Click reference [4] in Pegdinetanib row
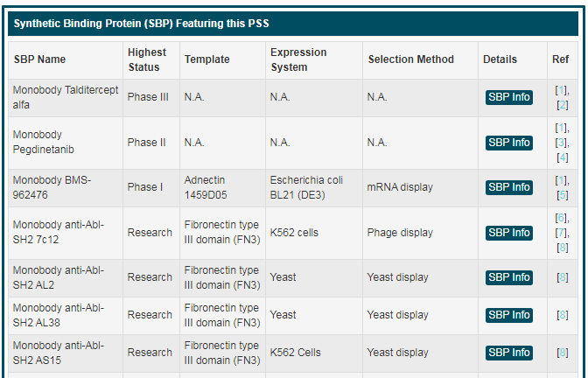The image size is (588, 378). click(562, 157)
